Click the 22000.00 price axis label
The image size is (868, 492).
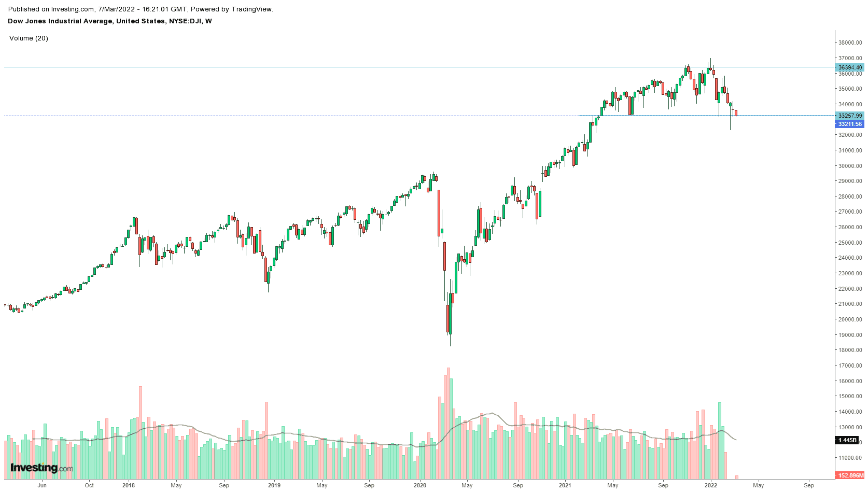[x=850, y=289]
